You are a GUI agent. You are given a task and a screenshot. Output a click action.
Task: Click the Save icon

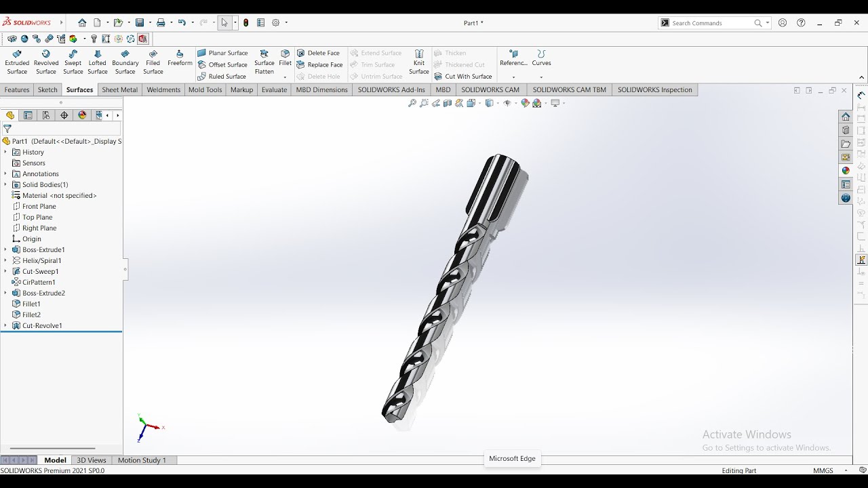point(139,22)
